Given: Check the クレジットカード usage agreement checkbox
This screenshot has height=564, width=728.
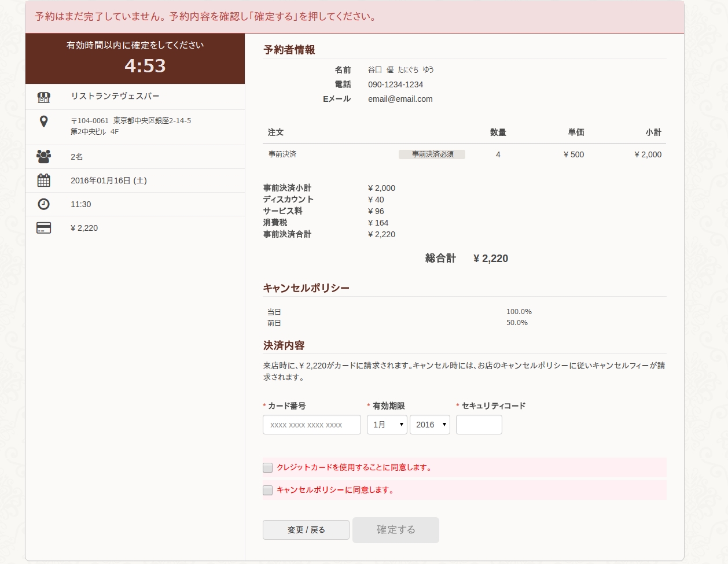Looking at the screenshot, I should coord(267,467).
